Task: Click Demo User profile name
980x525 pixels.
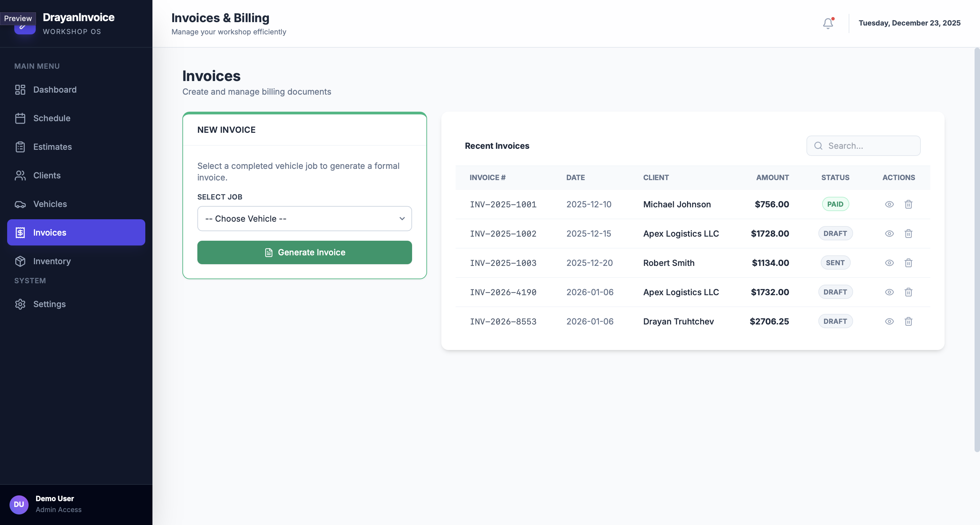Action: 55,499
